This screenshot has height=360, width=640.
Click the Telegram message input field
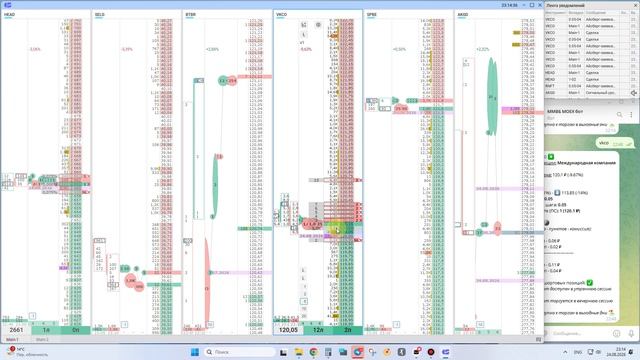(580, 333)
